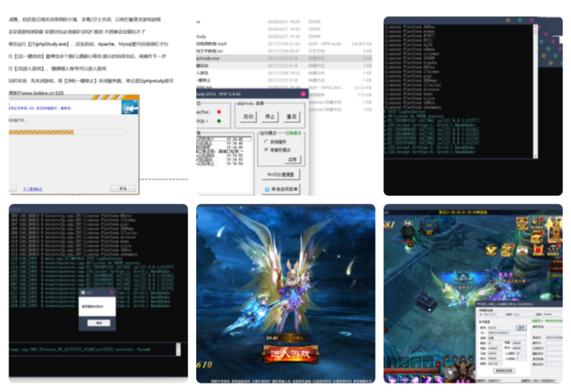Click the 切换版本 green link
The image size is (571, 392).
pos(294,133)
